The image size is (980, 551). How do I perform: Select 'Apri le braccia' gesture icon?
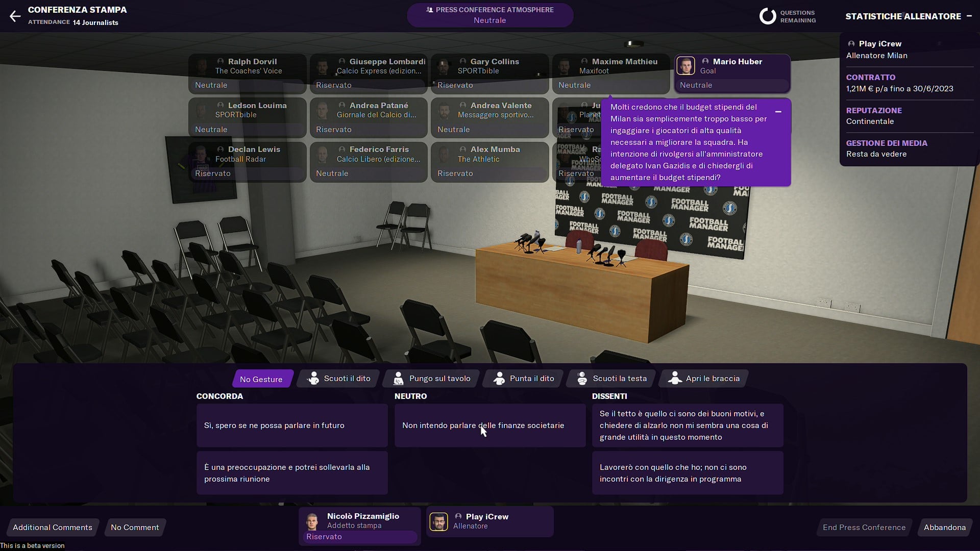pos(673,378)
